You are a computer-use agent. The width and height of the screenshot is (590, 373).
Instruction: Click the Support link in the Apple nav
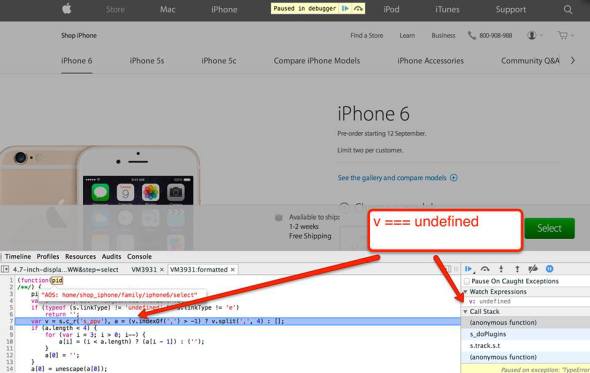point(511,9)
